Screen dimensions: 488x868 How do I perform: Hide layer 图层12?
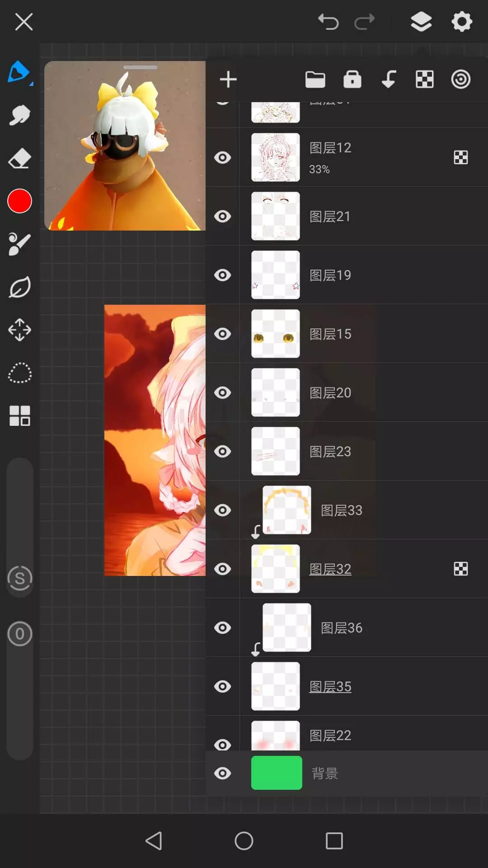(x=222, y=157)
